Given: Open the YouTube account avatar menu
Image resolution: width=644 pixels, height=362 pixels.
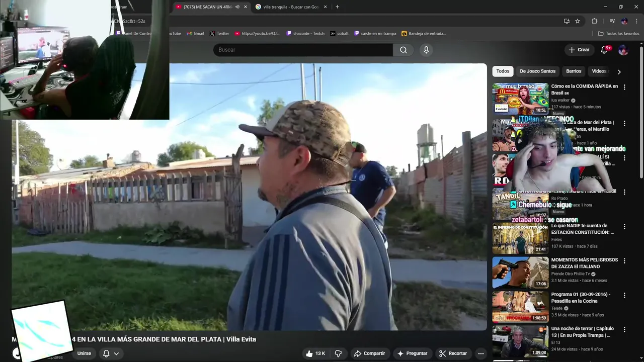Looking at the screenshot, I should pyautogui.click(x=623, y=50).
